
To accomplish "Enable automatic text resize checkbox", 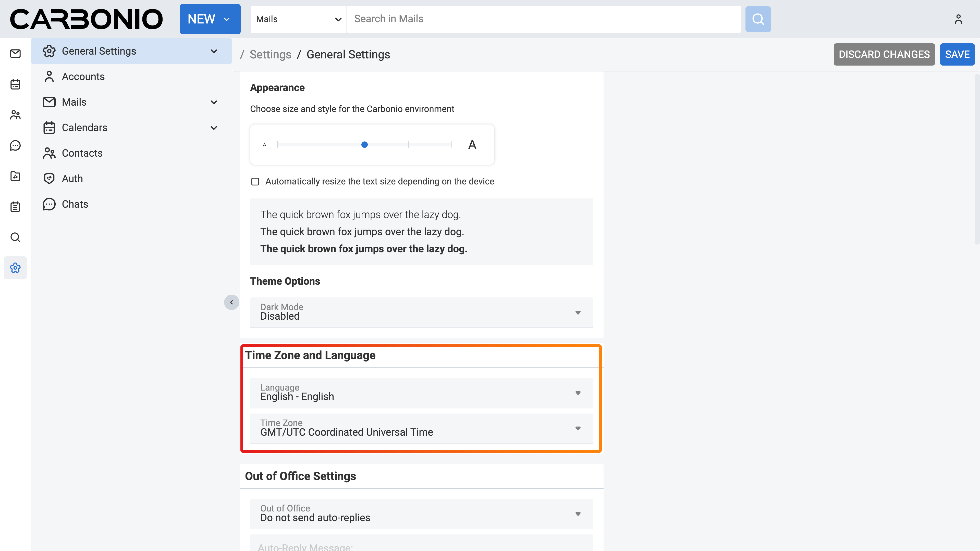I will click(x=255, y=182).
